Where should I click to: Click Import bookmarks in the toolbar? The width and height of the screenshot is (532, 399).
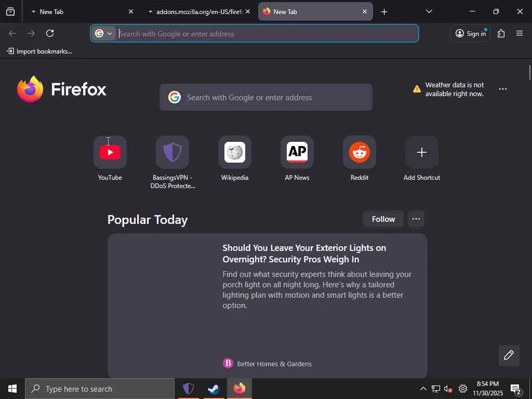click(x=39, y=51)
